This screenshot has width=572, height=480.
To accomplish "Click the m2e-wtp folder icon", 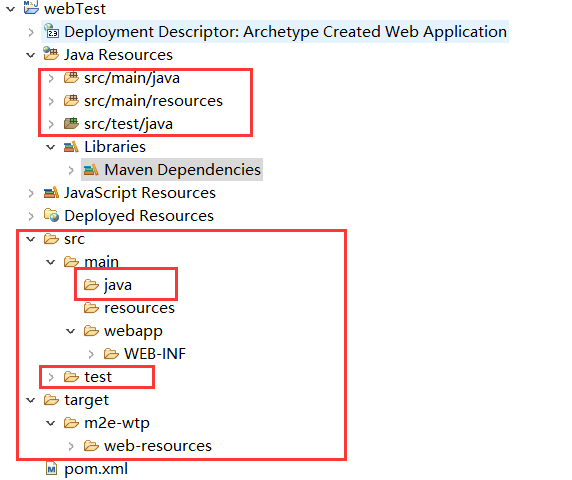I will [x=71, y=423].
